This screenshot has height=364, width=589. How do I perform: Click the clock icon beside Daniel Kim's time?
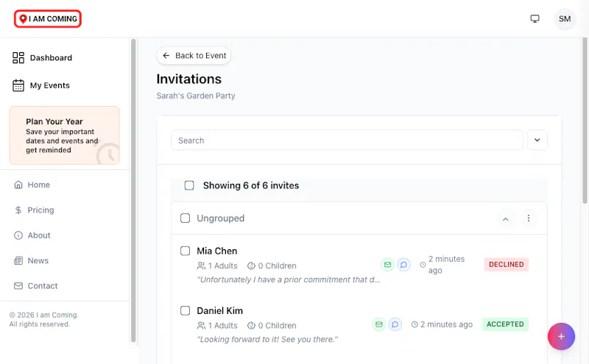[x=415, y=324]
